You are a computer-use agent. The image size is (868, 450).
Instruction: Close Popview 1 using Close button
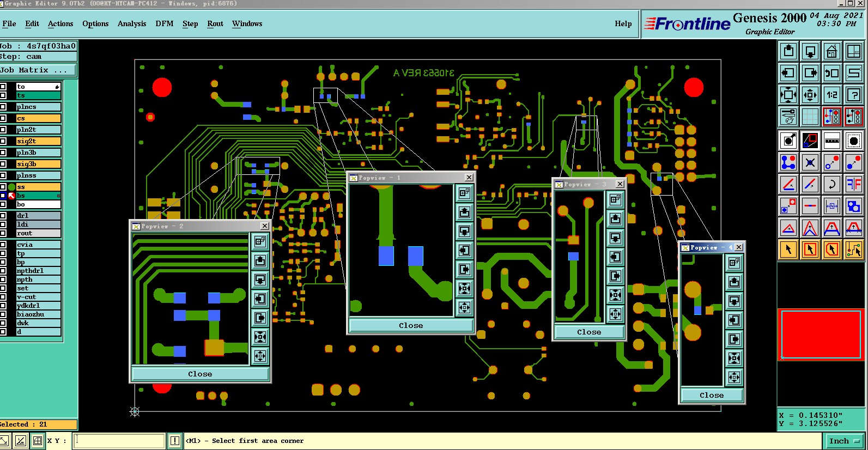pyautogui.click(x=411, y=325)
